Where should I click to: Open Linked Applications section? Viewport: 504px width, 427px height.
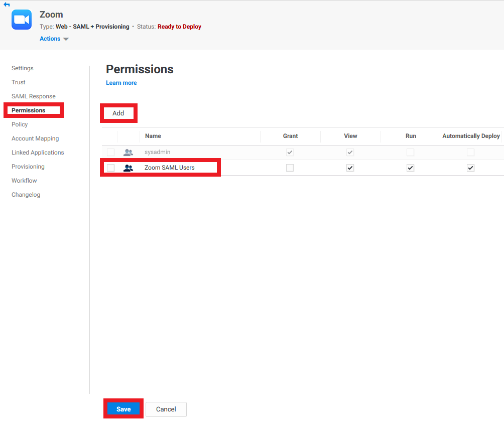[38, 153]
